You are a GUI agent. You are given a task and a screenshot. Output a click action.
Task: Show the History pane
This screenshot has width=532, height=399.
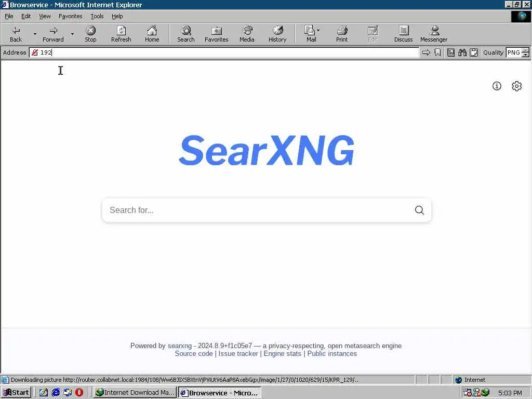click(277, 34)
